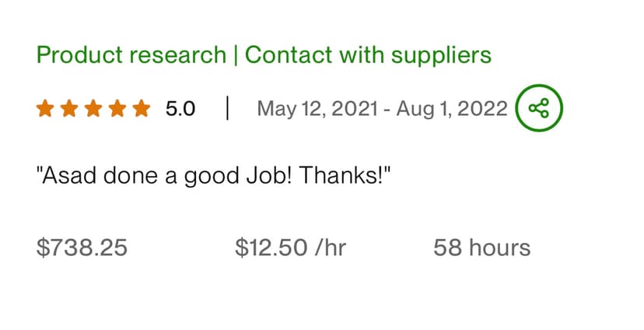Open the "Product research" job title link
This screenshot has height=330, width=644.
[131, 55]
